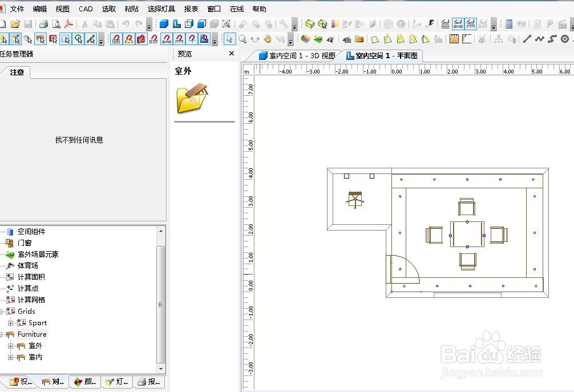This screenshot has height=392, width=574.
Task: Open the calculator icon in the toolbar
Action: tap(508, 24)
